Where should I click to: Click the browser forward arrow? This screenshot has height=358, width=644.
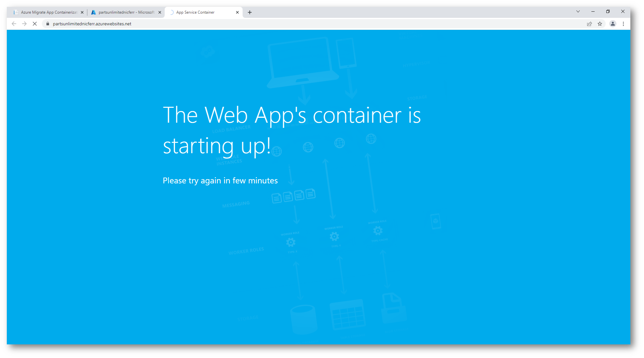[x=24, y=24]
